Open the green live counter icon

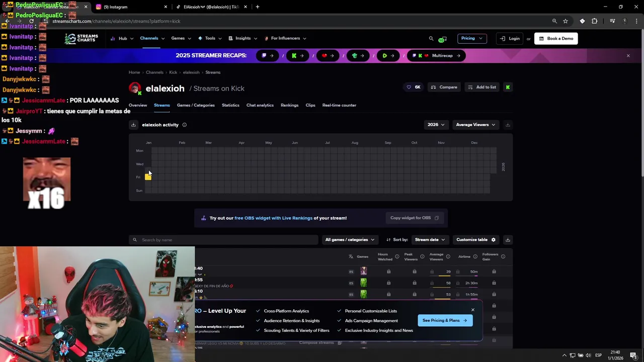(x=442, y=39)
